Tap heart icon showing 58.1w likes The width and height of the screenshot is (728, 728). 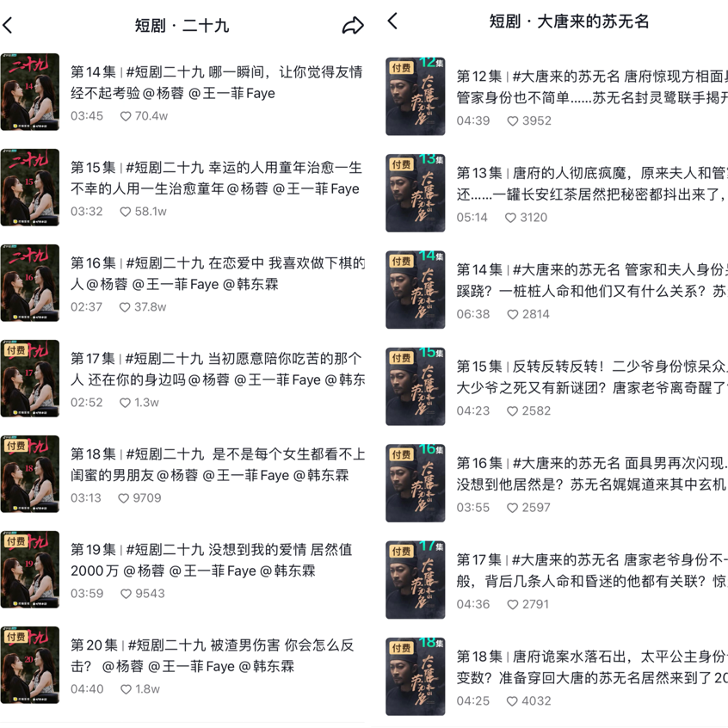pos(126,212)
